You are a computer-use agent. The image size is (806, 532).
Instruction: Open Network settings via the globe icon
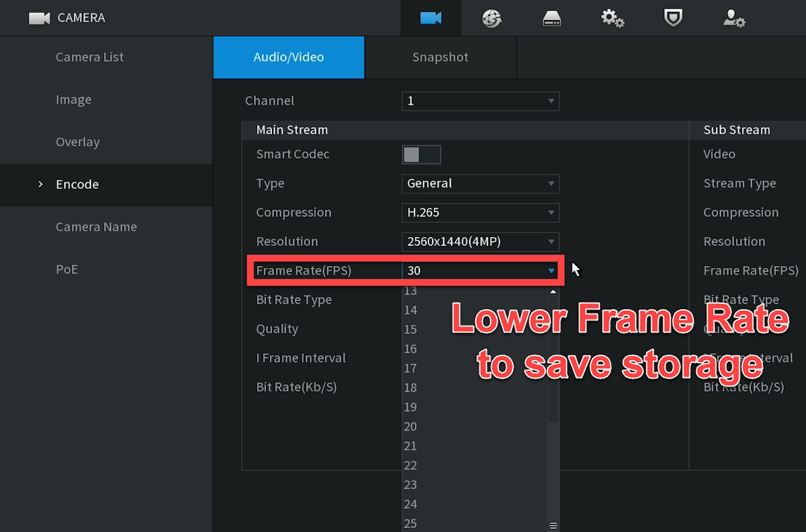pyautogui.click(x=491, y=18)
